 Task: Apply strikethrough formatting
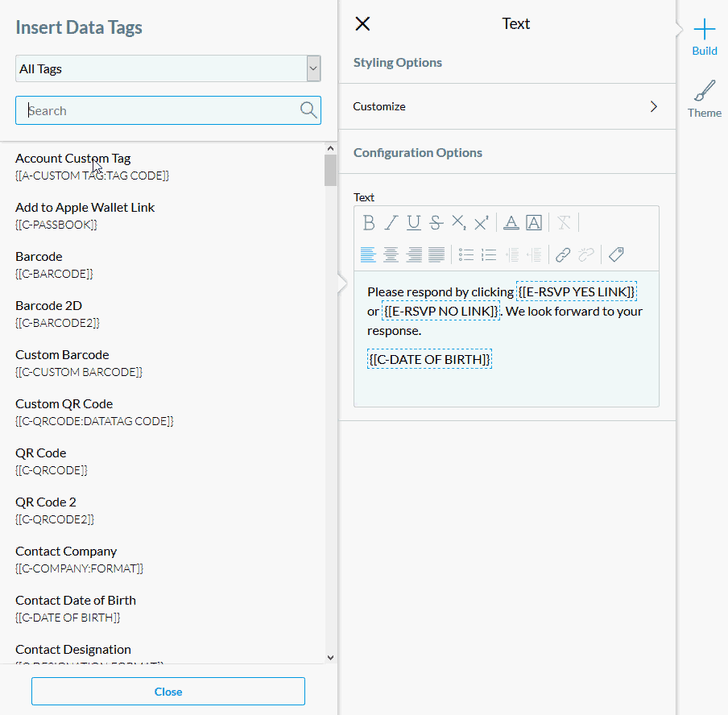click(436, 223)
